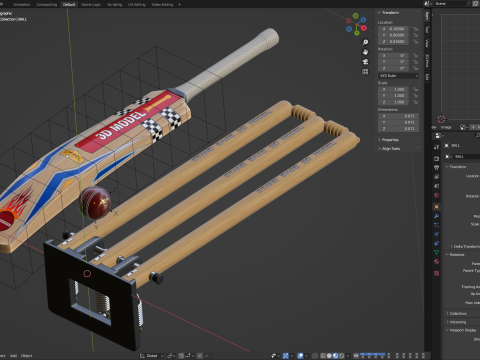This screenshot has width=480, height=360.
Task: Click the zoom magnifier icon in viewport
Action: (x=365, y=42)
